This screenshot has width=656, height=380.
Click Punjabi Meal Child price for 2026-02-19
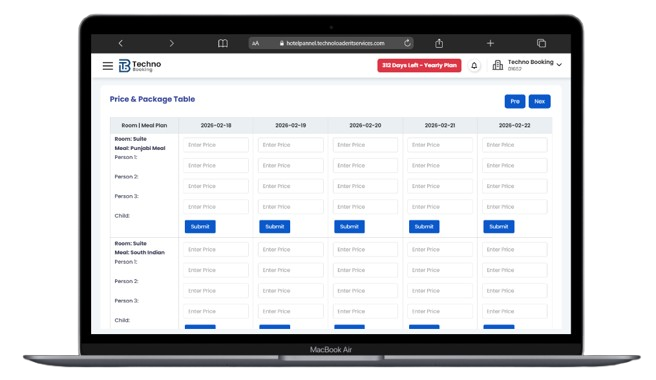(291, 207)
